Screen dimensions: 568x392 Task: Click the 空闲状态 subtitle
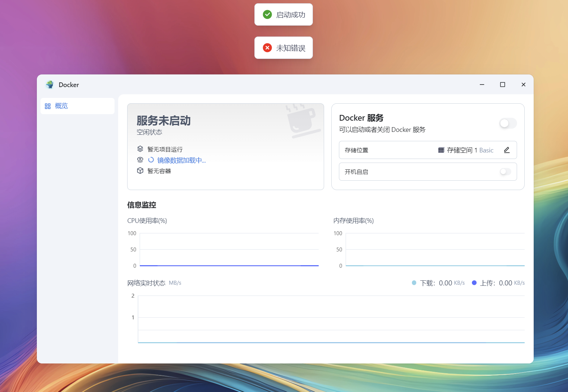tap(149, 132)
